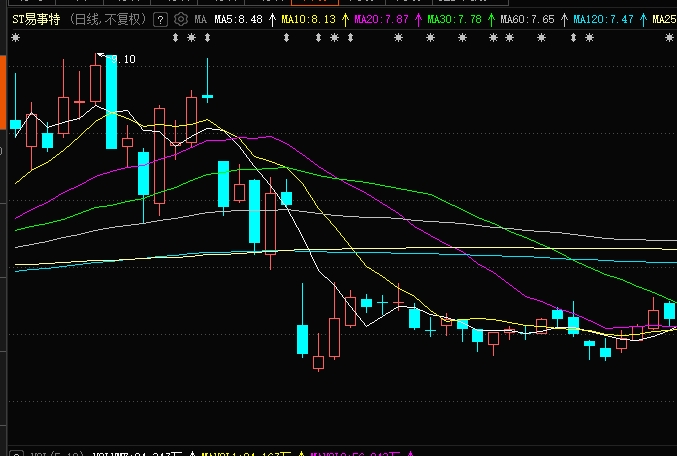Click the leftmost asterisk event marker
Viewport: 677px width, 456px height.
coord(15,38)
